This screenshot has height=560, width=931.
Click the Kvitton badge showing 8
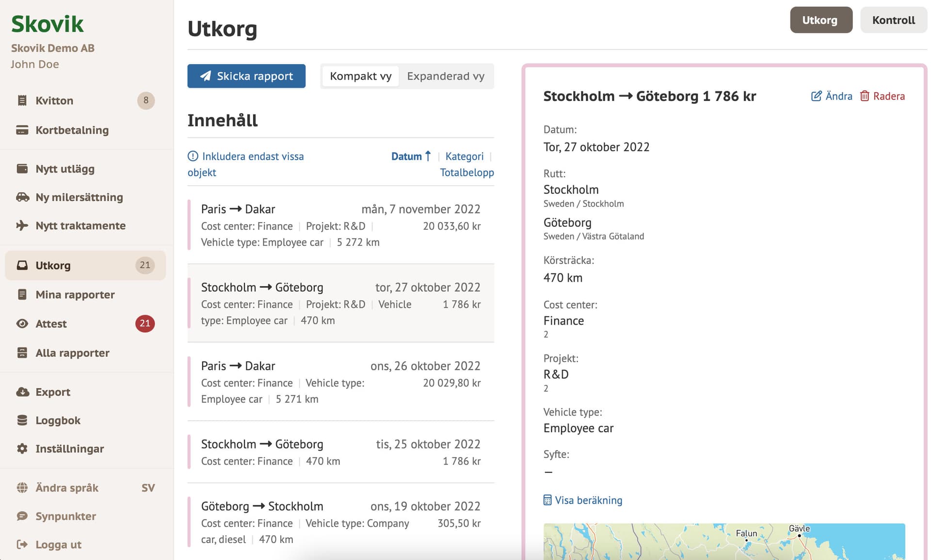point(145,100)
